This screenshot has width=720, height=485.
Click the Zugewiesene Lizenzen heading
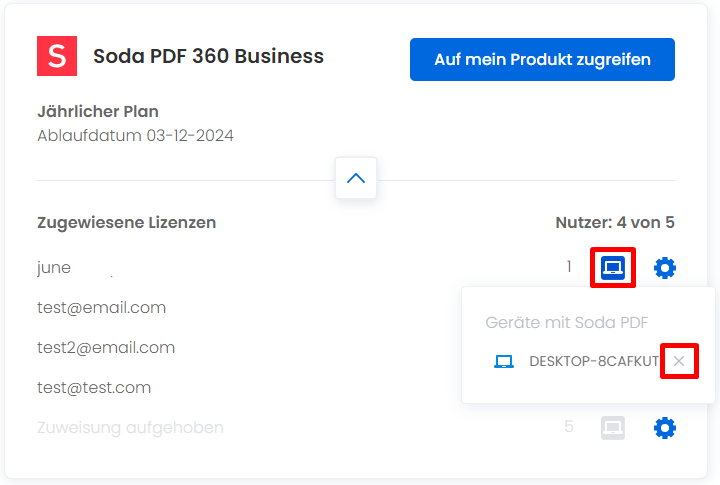click(127, 223)
